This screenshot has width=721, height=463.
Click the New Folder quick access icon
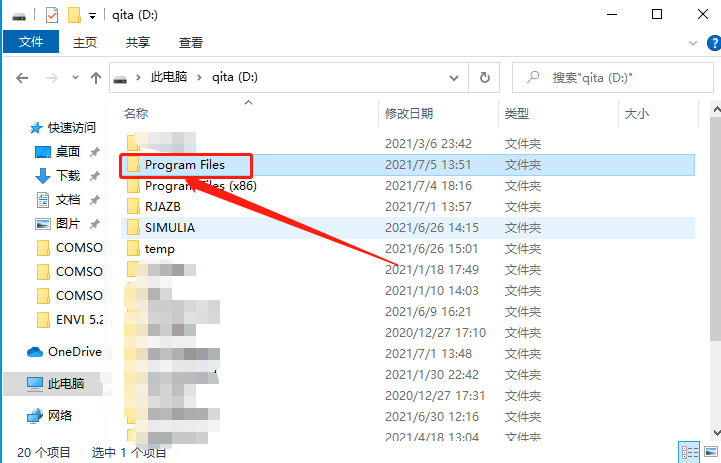click(x=74, y=15)
